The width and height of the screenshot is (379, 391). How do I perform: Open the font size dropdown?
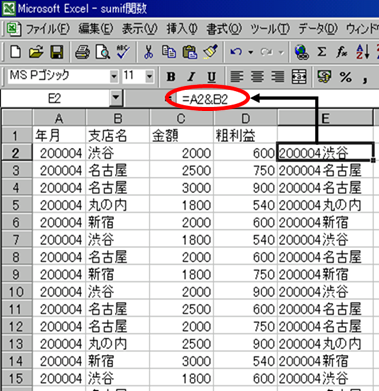149,77
